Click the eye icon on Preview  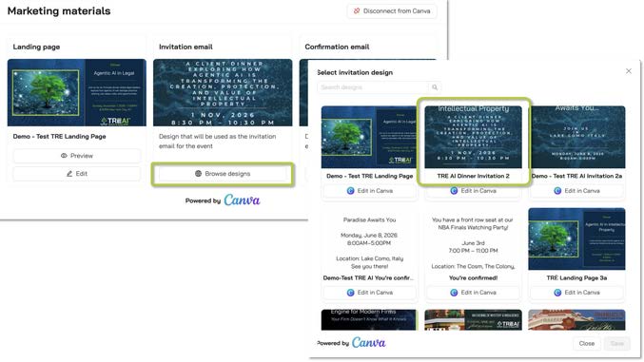pyautogui.click(x=64, y=156)
